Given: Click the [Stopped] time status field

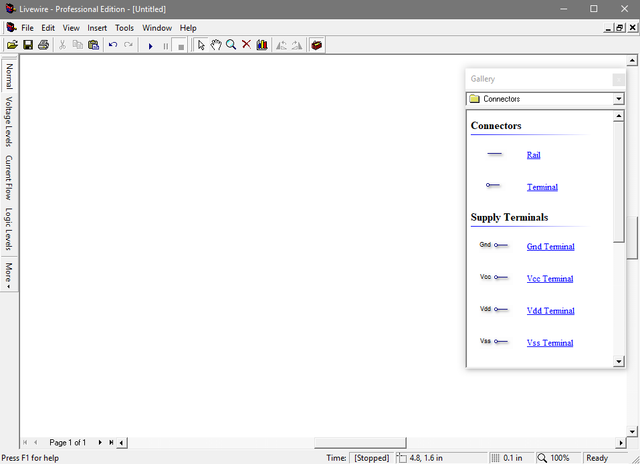Looking at the screenshot, I should click(371, 458).
